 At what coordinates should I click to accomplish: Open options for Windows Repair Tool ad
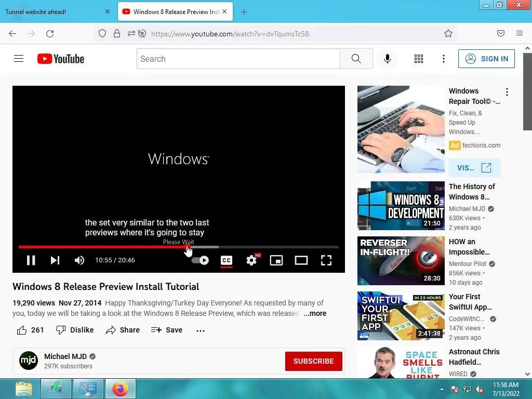point(507,92)
